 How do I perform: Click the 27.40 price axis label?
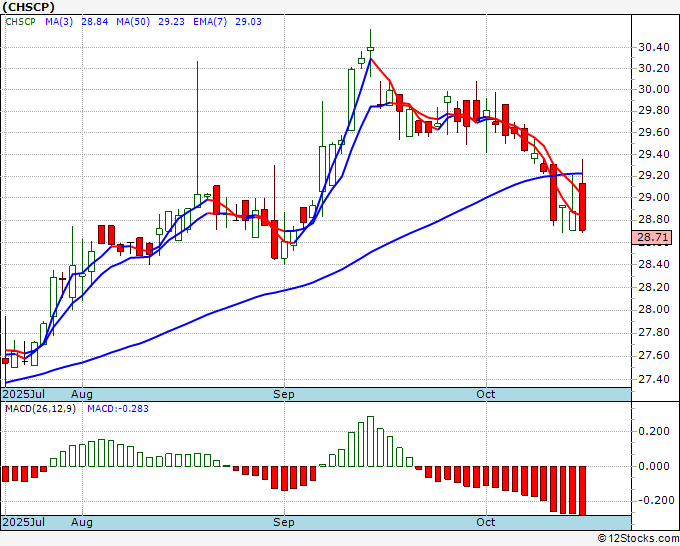[x=653, y=379]
